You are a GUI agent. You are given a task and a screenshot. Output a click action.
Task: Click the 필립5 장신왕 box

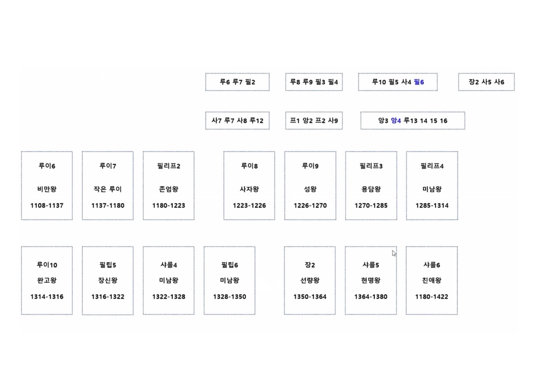pyautogui.click(x=108, y=280)
